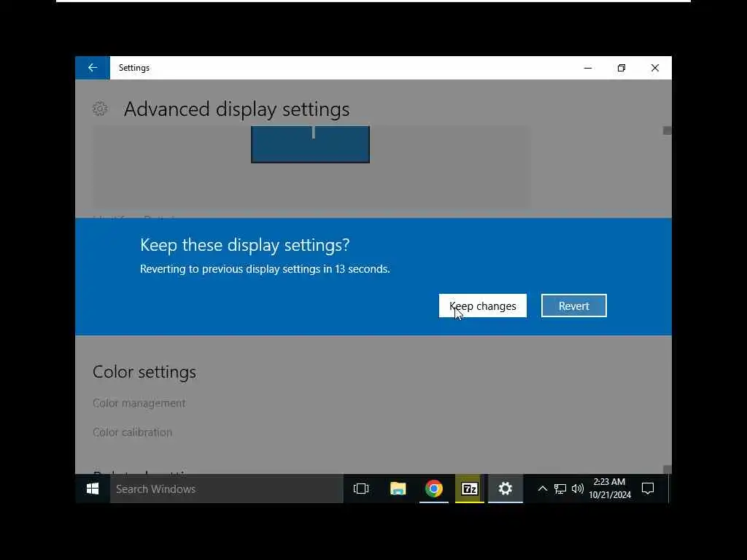Go back using the Settings back arrow

(x=93, y=68)
